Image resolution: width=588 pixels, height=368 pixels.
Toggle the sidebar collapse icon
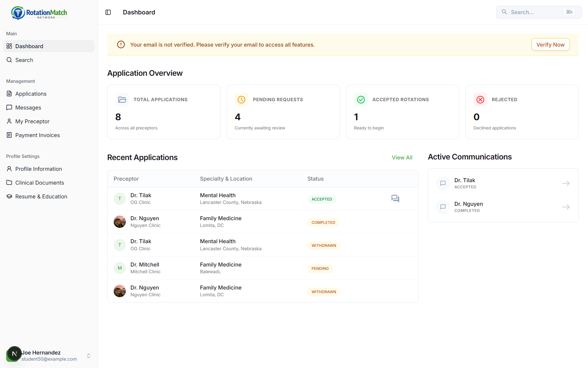click(x=108, y=12)
